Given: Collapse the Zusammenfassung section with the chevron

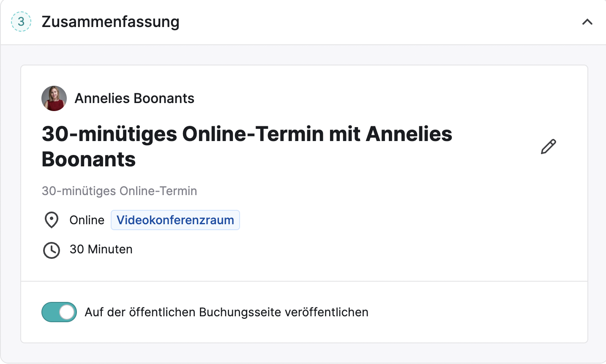Looking at the screenshot, I should coord(587,22).
